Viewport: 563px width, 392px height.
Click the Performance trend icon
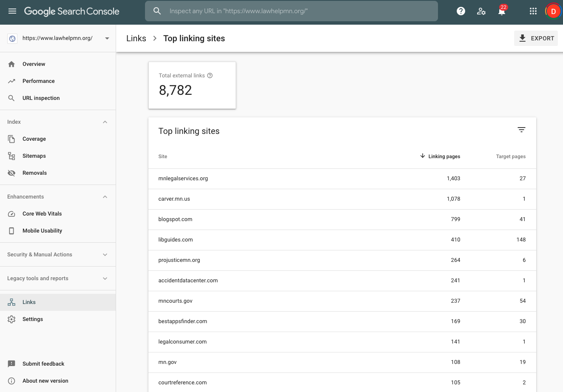(11, 81)
